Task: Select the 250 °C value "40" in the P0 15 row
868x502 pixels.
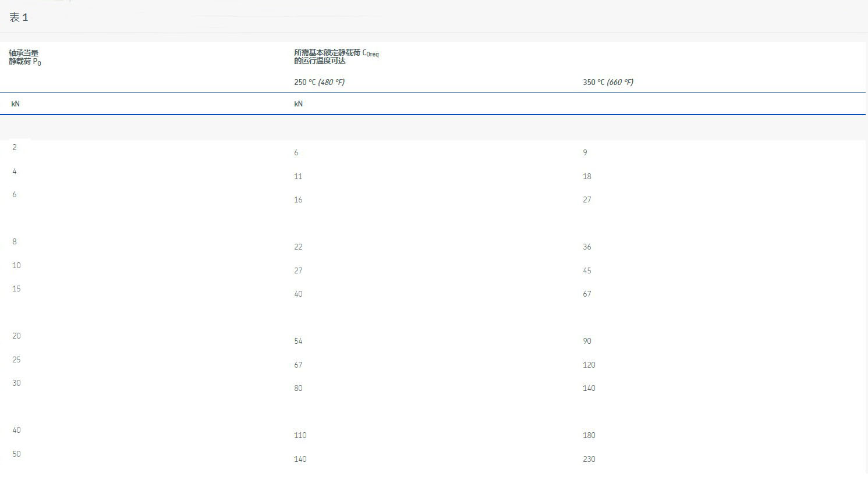Action: click(x=298, y=294)
